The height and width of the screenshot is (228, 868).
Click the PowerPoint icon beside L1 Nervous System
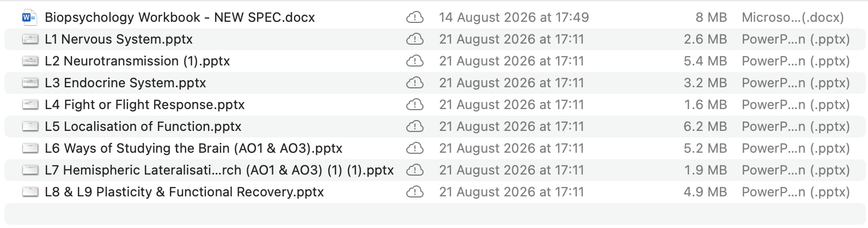tap(30, 39)
